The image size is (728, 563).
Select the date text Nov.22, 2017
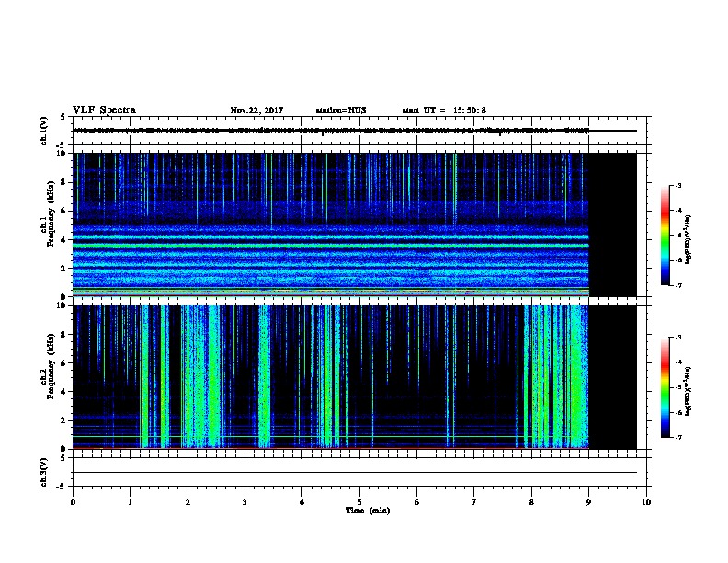(x=256, y=110)
